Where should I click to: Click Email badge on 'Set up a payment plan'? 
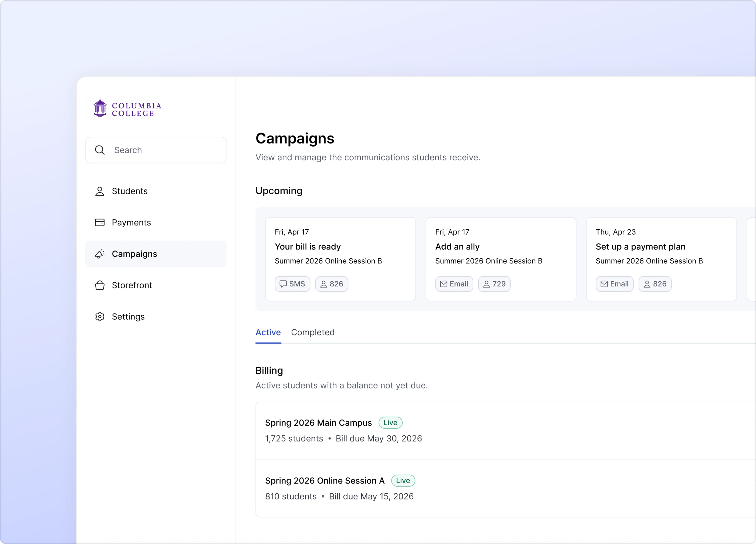point(615,284)
